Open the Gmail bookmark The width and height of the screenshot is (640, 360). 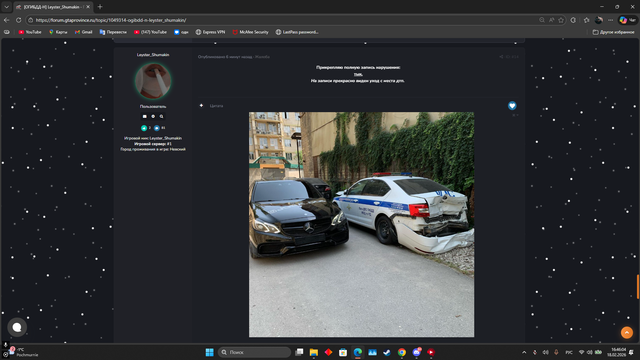pos(83,32)
